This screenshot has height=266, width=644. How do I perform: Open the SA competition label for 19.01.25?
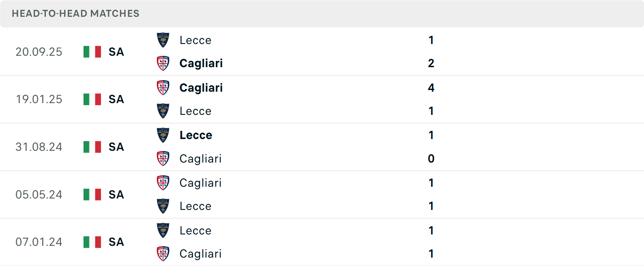(116, 99)
